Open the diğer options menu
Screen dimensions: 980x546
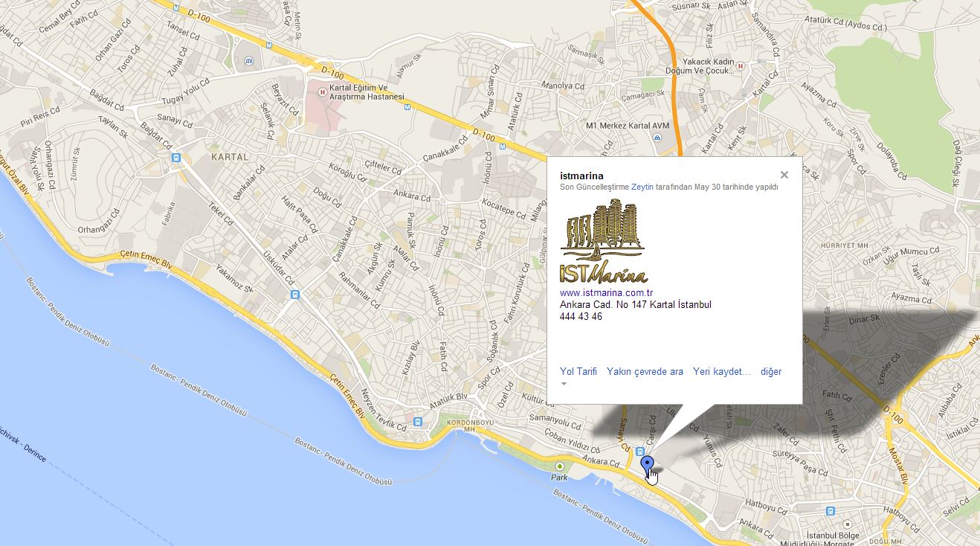click(x=771, y=372)
